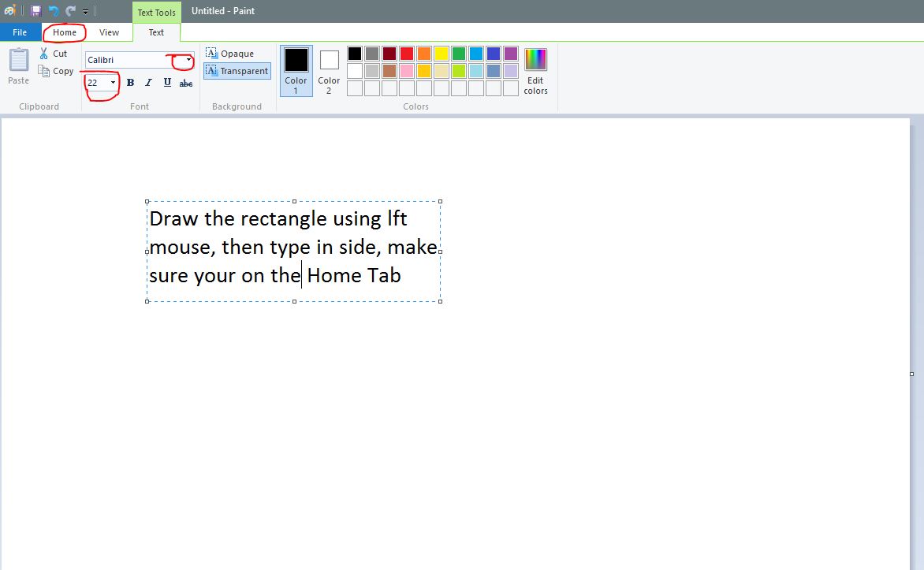Switch to the Home tab

pos(64,32)
